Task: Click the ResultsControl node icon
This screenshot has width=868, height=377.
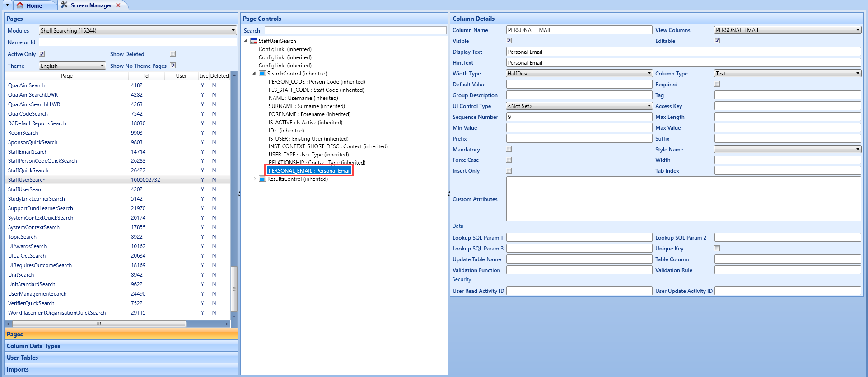Action: click(x=262, y=179)
